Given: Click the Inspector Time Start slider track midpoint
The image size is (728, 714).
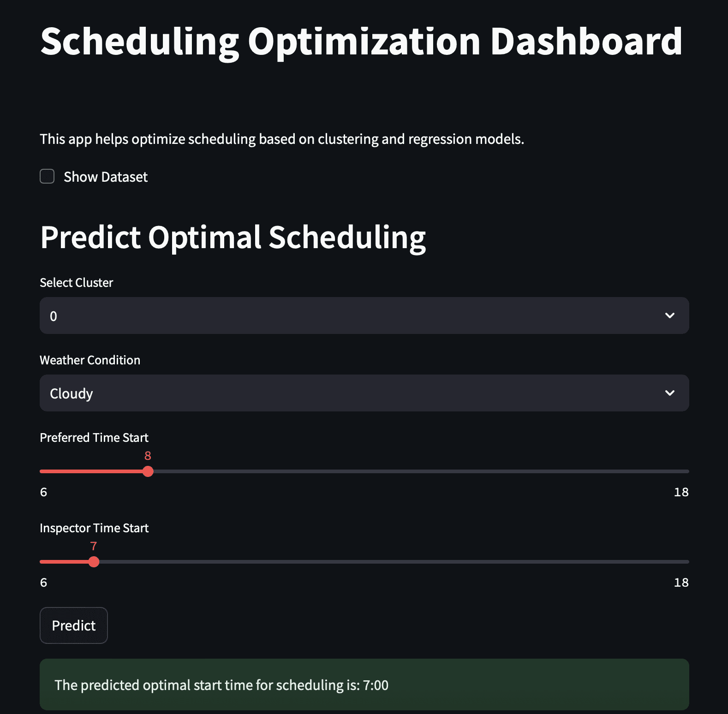Looking at the screenshot, I should coord(364,562).
